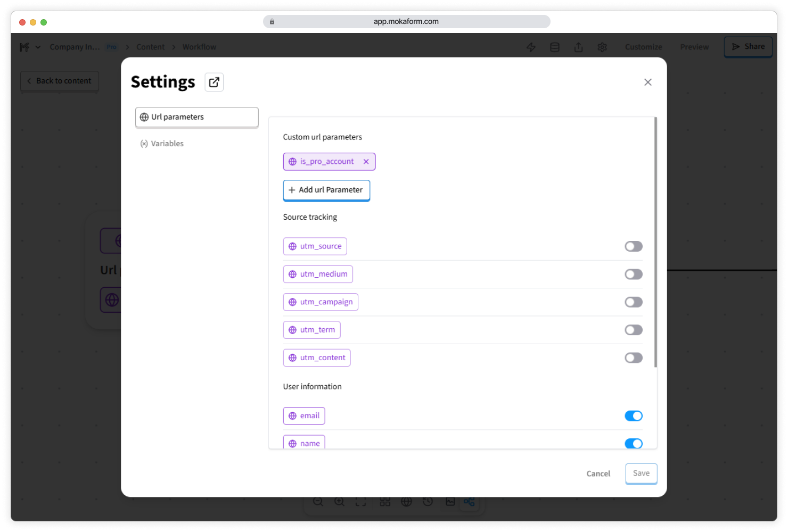Toggle utm_content tracking on
Viewport: 788px width, 532px height.
pos(634,358)
